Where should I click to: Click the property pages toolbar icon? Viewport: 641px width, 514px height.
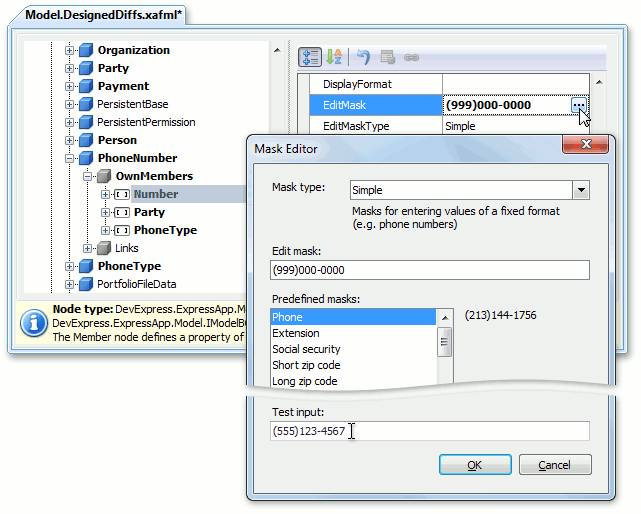point(387,57)
